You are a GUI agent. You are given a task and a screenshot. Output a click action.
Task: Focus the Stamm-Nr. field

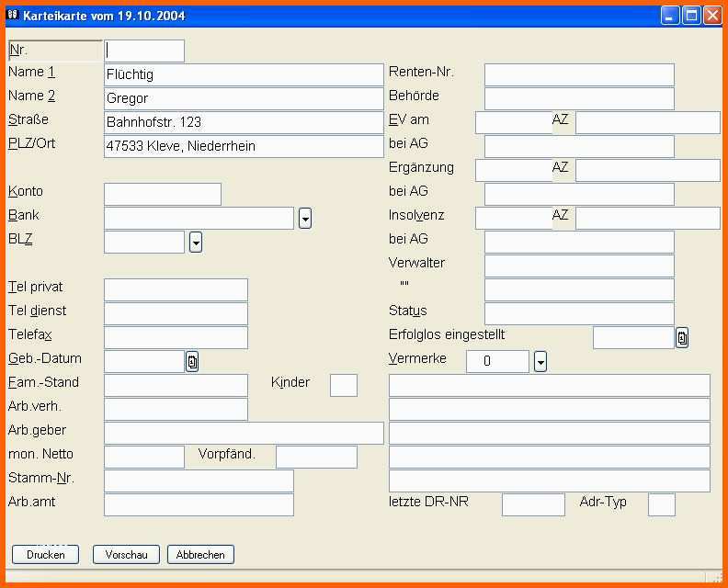point(199,481)
